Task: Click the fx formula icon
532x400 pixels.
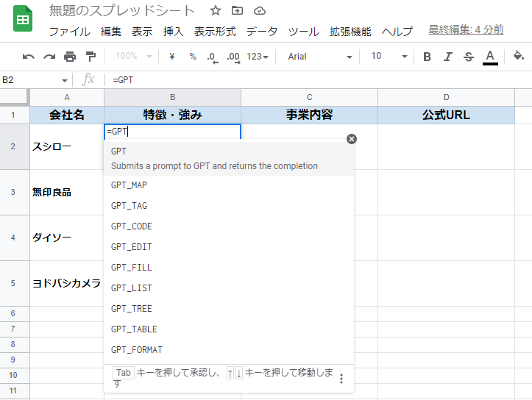Action: click(x=88, y=79)
